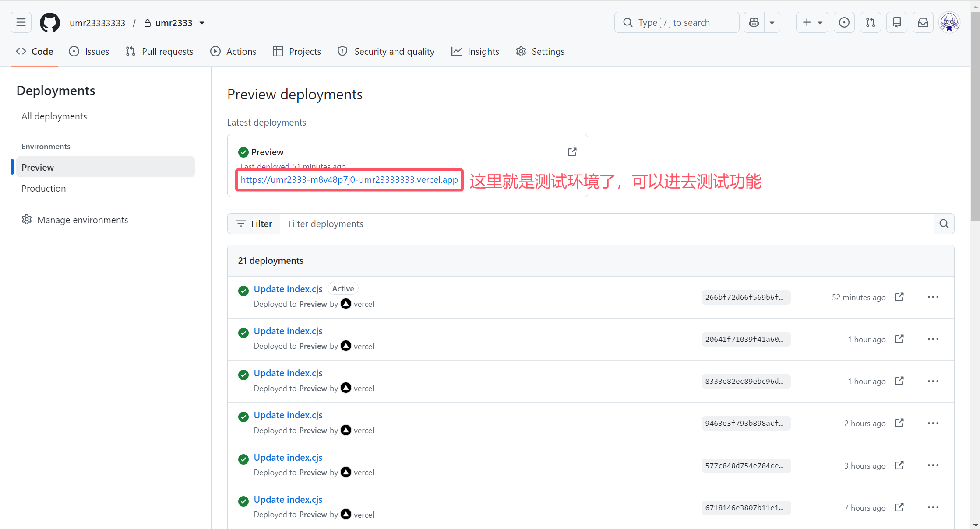Open the repository Settings tab
The height and width of the screenshot is (529, 980).
click(540, 51)
